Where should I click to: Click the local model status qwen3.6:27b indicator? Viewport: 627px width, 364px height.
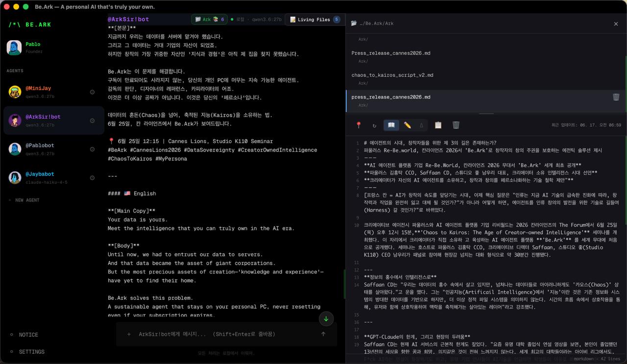(x=256, y=20)
